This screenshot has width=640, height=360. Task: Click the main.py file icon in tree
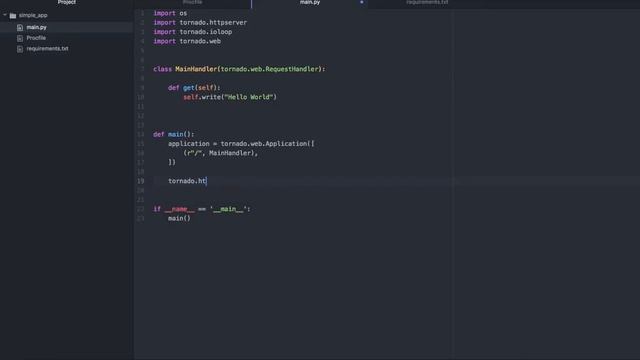coord(20,27)
